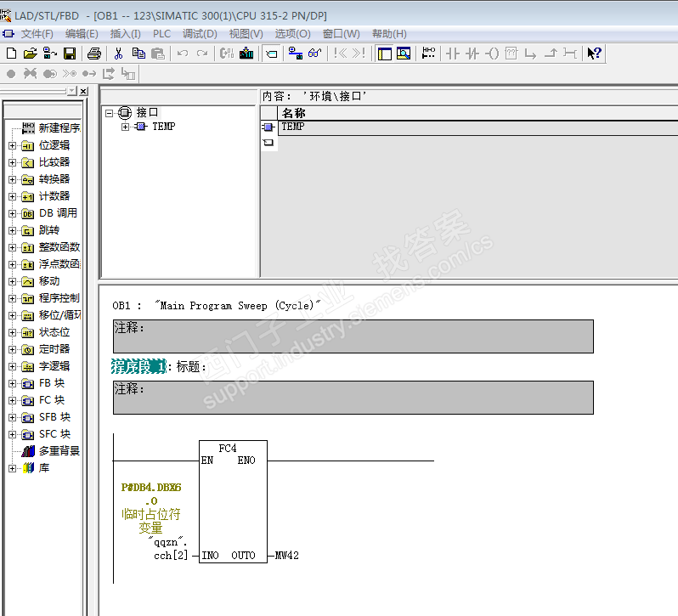Select 新建程序段 in the element tree

59,128
